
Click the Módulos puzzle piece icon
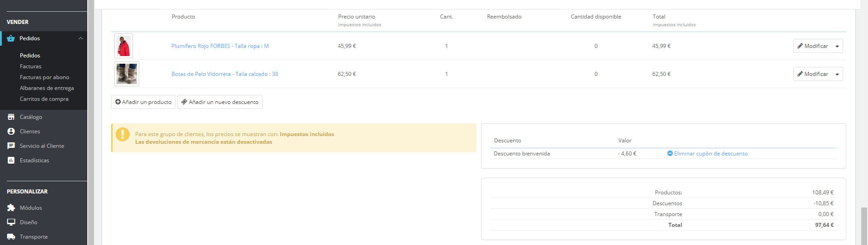pyautogui.click(x=11, y=208)
